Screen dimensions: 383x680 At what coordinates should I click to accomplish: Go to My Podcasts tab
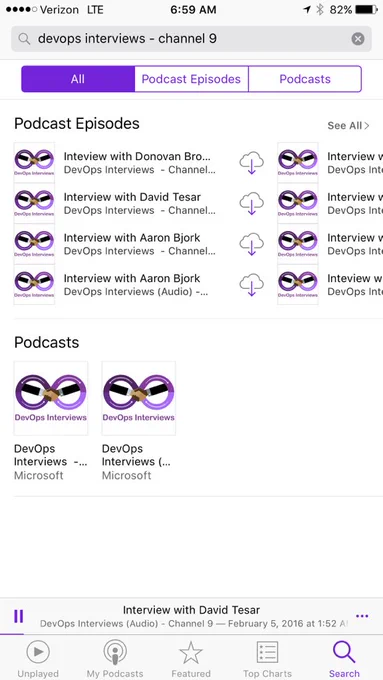(115, 659)
